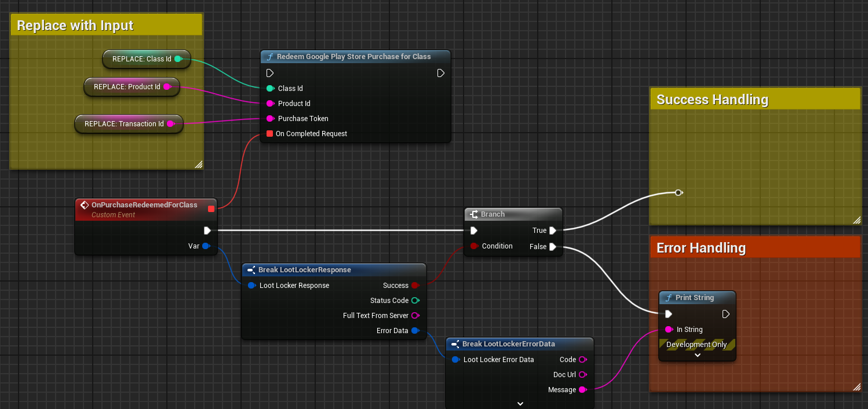868x409 pixels.
Task: Select the Product Id input pin on Redeem node
Action: 270,104
